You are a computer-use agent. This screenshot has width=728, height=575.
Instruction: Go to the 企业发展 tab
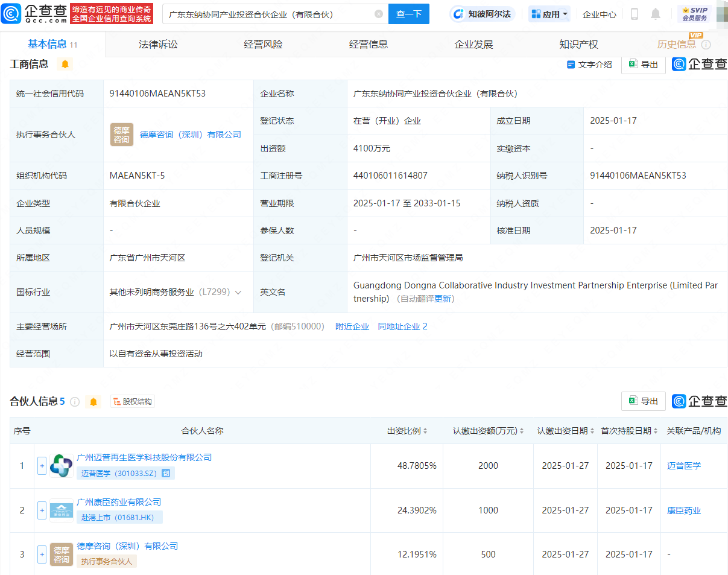[x=473, y=44]
